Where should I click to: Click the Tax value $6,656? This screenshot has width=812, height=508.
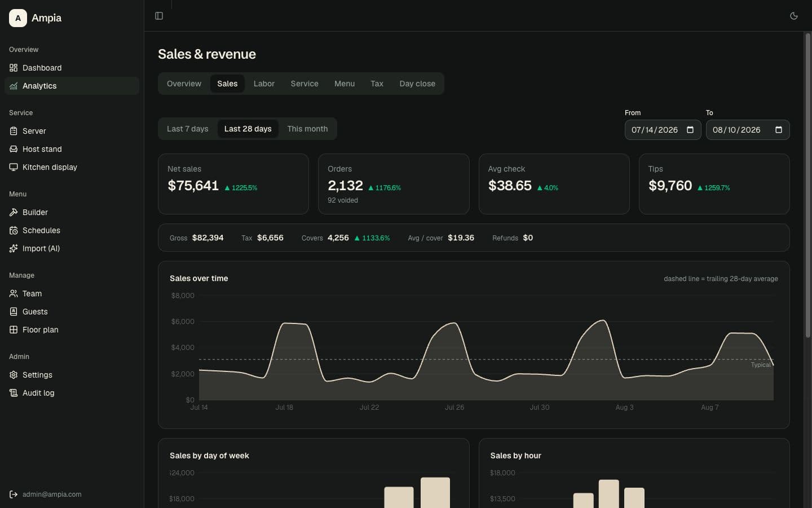(270, 238)
